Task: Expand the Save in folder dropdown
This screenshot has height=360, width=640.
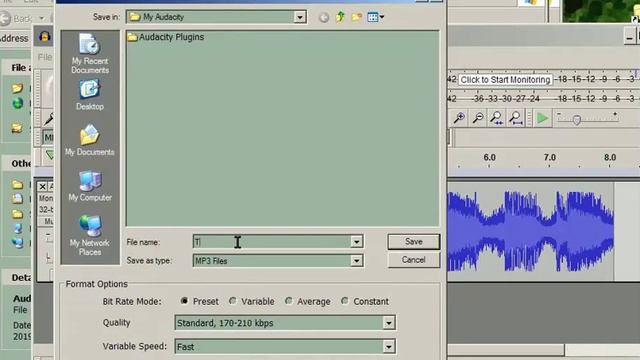Action: 300,17
